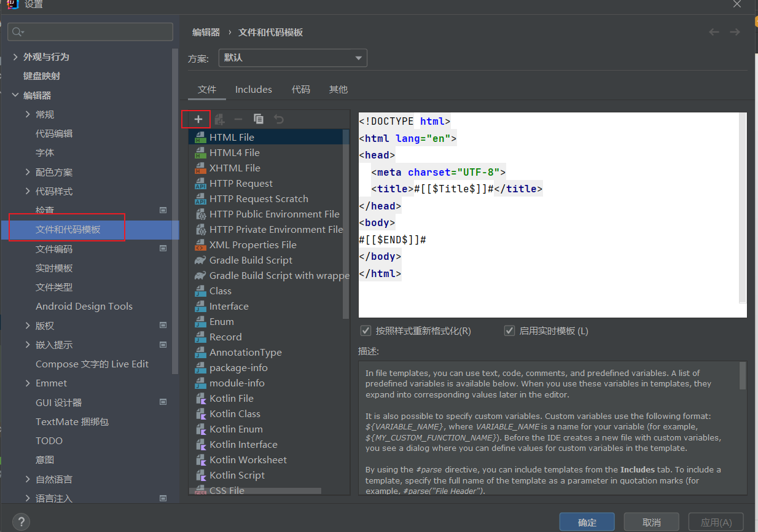Switch to the 代码 tab
Viewport: 758px width, 532px height.
[301, 90]
